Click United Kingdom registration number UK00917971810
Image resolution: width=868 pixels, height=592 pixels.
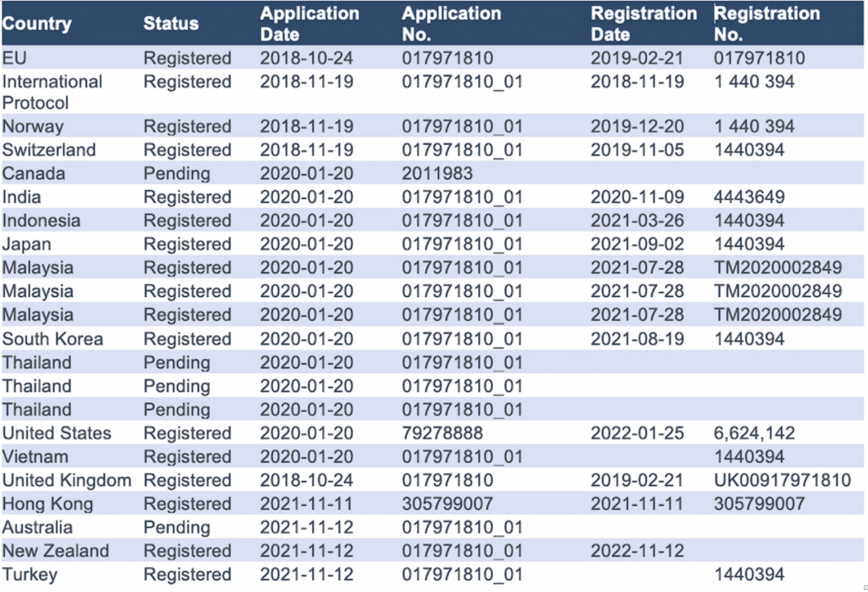(783, 481)
